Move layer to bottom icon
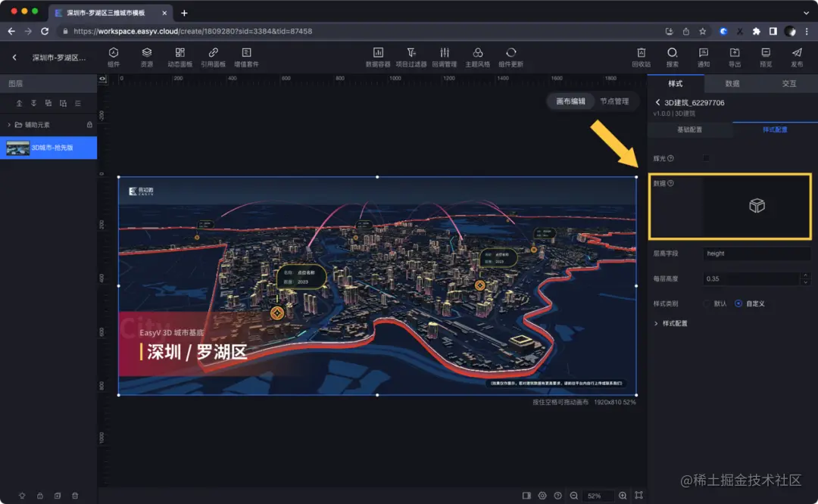This screenshot has height=504, width=818. (34, 103)
